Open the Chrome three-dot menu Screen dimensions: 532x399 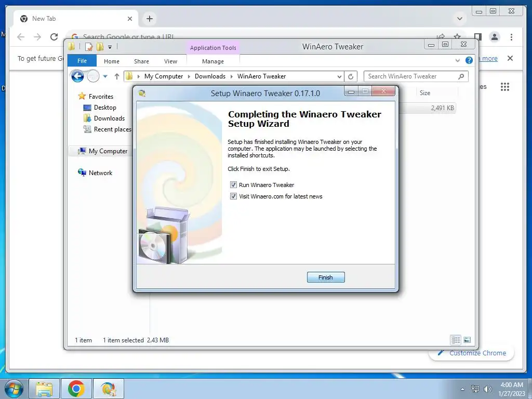click(x=511, y=37)
